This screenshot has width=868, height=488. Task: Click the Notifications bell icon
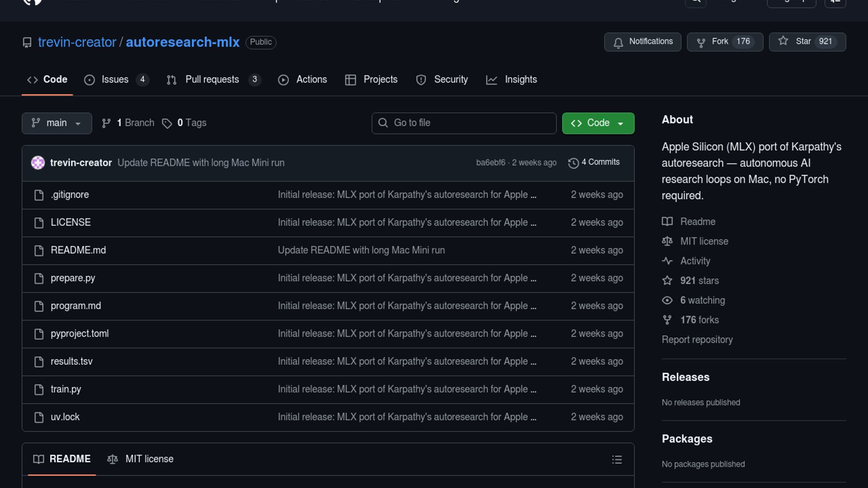pos(618,42)
